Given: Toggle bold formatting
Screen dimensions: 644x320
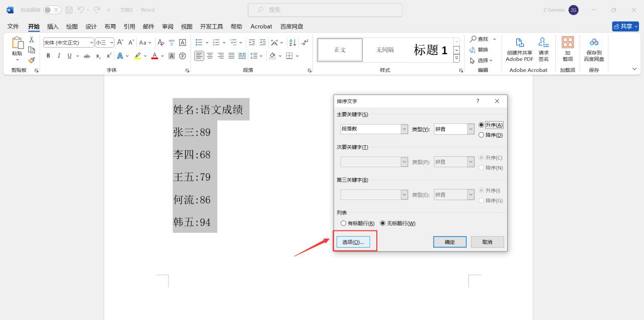Looking at the screenshot, I should 48,56.
